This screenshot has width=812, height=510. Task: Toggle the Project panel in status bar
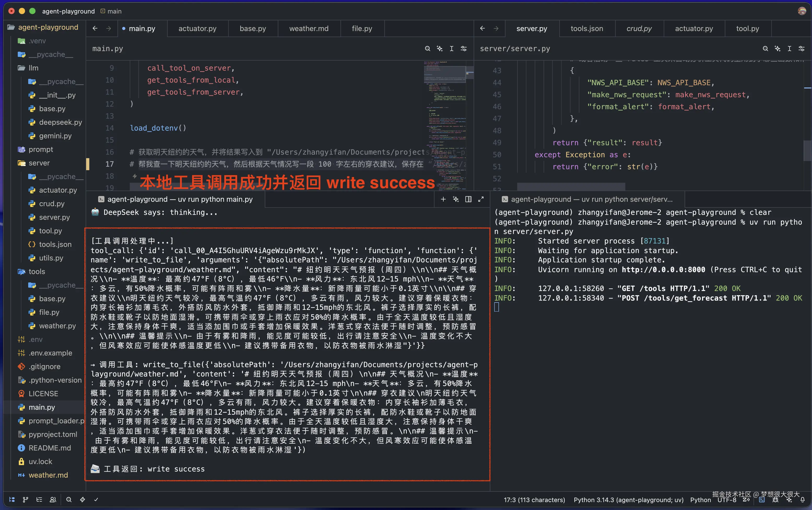[x=12, y=500]
